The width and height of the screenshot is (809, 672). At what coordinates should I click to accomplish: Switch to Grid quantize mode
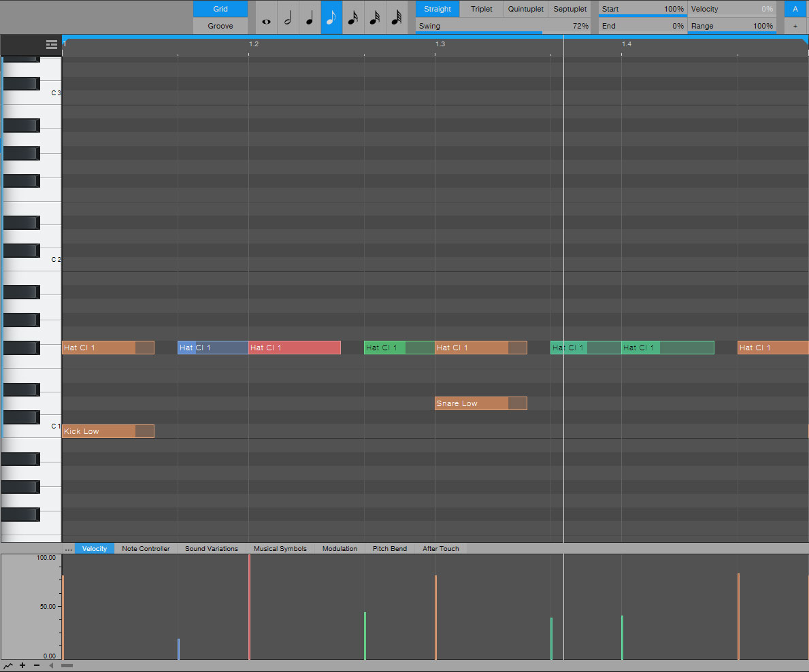220,9
